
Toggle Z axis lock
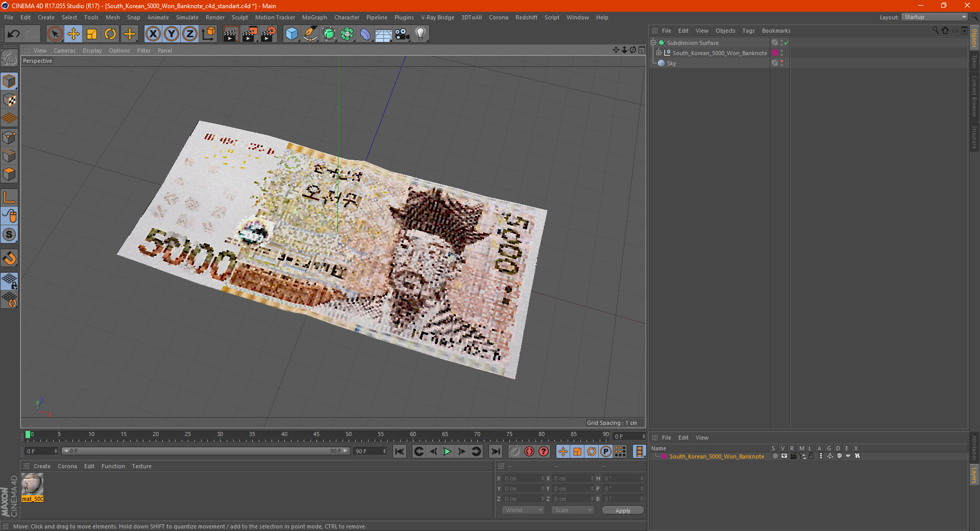point(190,34)
